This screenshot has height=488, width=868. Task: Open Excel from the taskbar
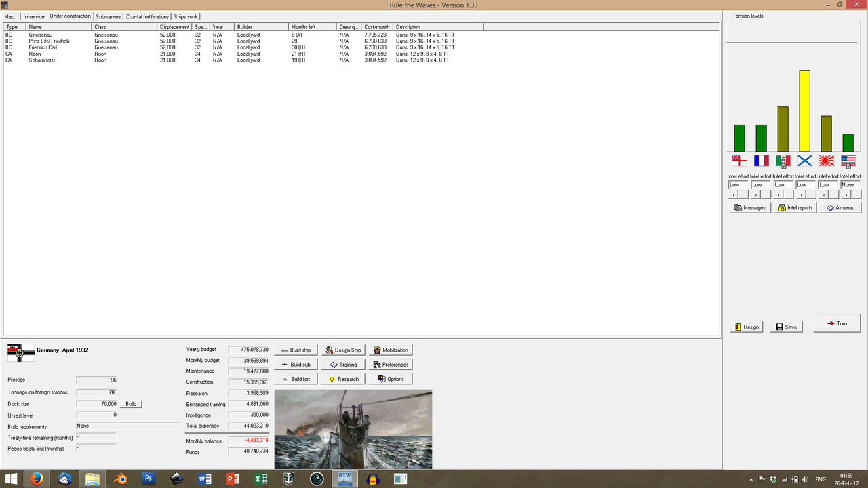pyautogui.click(x=260, y=479)
